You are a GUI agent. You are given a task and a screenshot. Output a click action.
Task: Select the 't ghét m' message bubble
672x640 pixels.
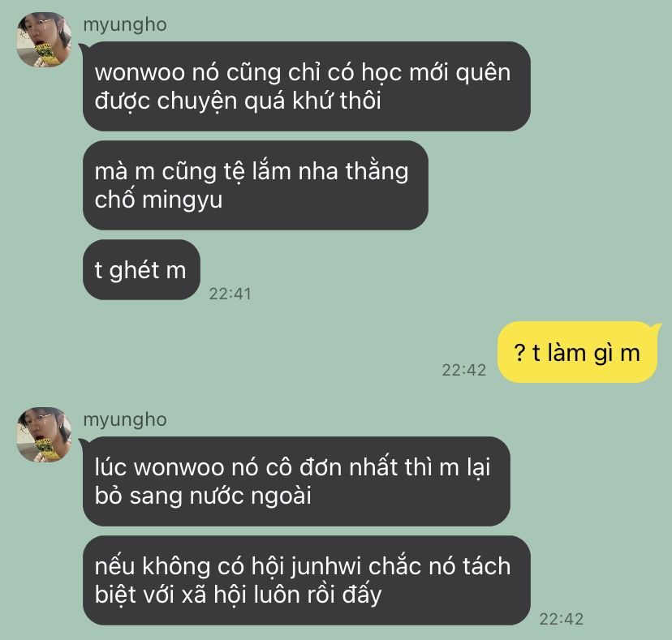(141, 269)
